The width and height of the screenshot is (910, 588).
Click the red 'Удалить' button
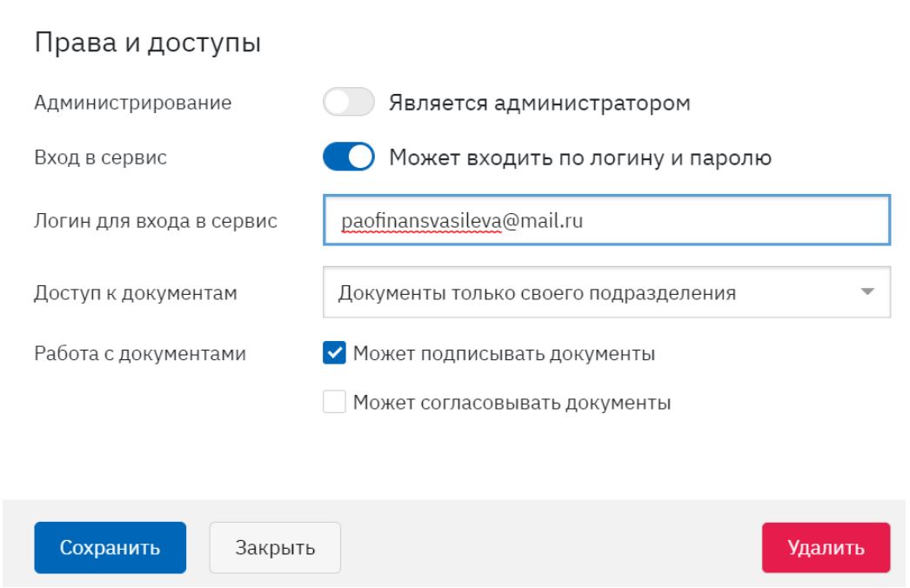[x=826, y=547]
